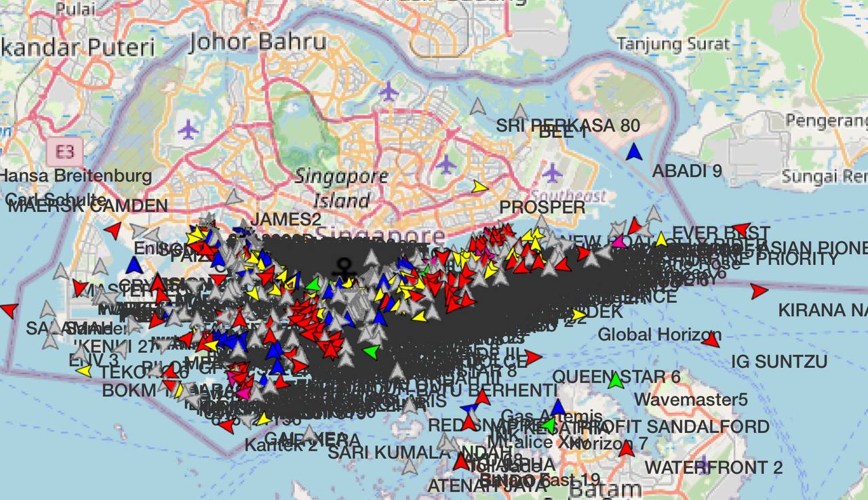The width and height of the screenshot is (868, 500).
Task: Tap the gray ship marker above SRI PERKASA 80 start
Action: point(478,106)
